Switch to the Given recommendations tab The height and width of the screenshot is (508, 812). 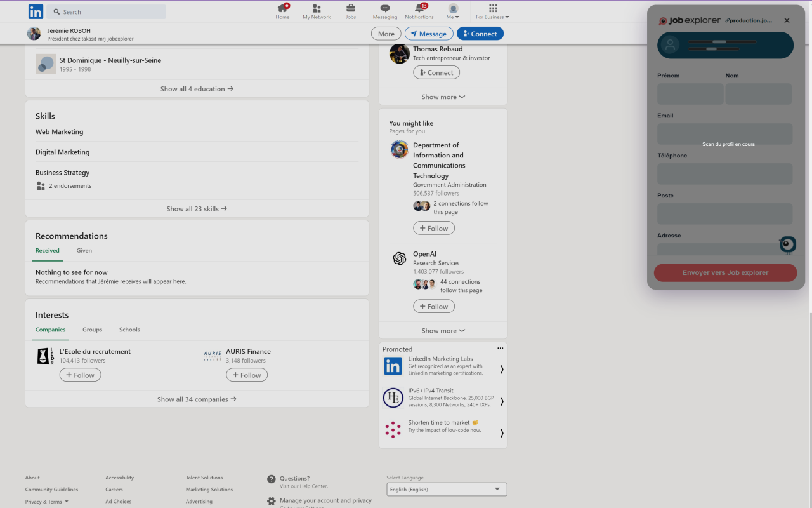84,250
